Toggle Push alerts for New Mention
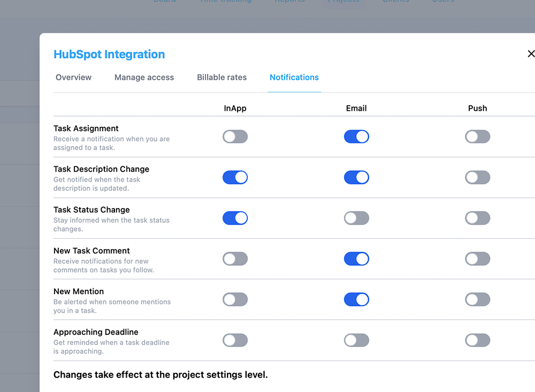 click(x=477, y=299)
